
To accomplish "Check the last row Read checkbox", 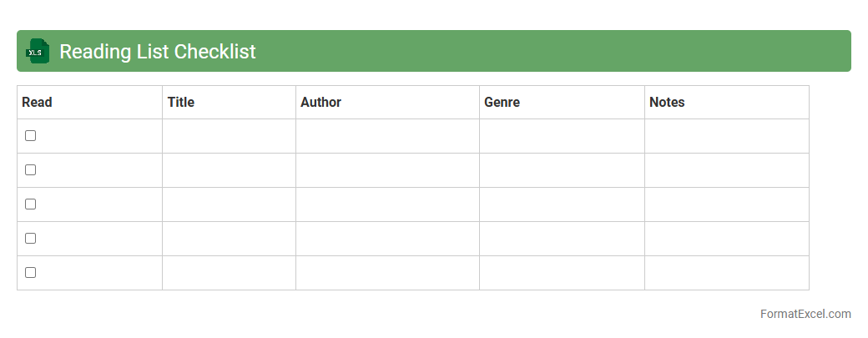I will click(x=31, y=273).
